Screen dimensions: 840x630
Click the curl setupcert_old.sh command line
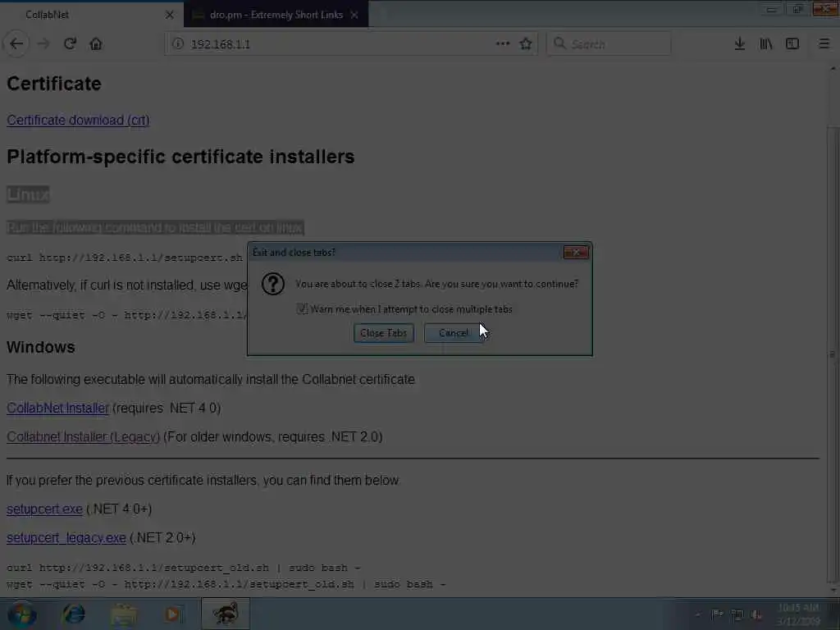[x=183, y=568]
